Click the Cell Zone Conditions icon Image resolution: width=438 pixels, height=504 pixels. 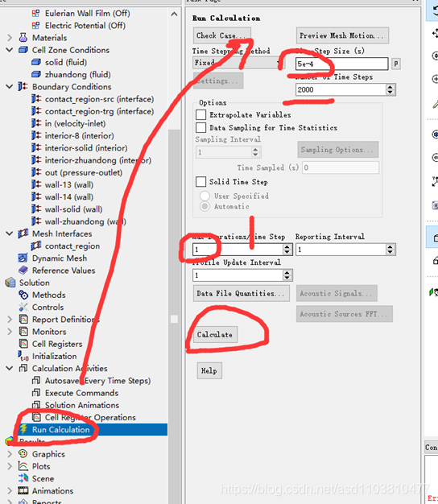tap(23, 50)
